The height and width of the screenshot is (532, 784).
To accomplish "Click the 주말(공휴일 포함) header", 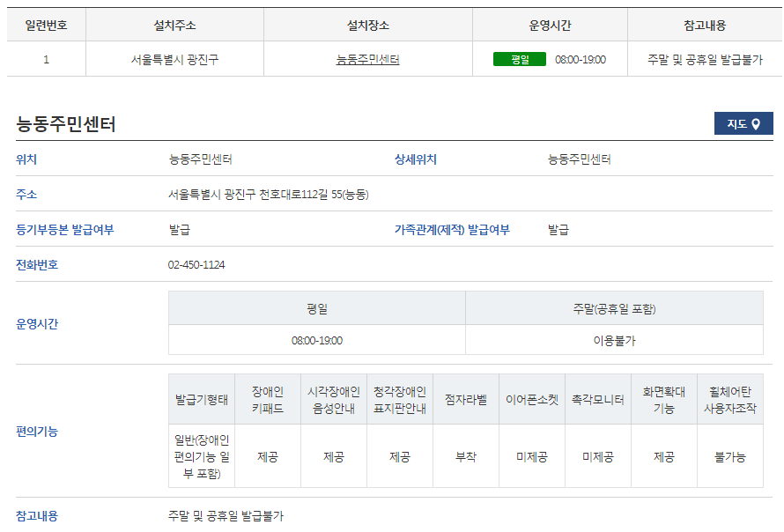I will [x=615, y=308].
